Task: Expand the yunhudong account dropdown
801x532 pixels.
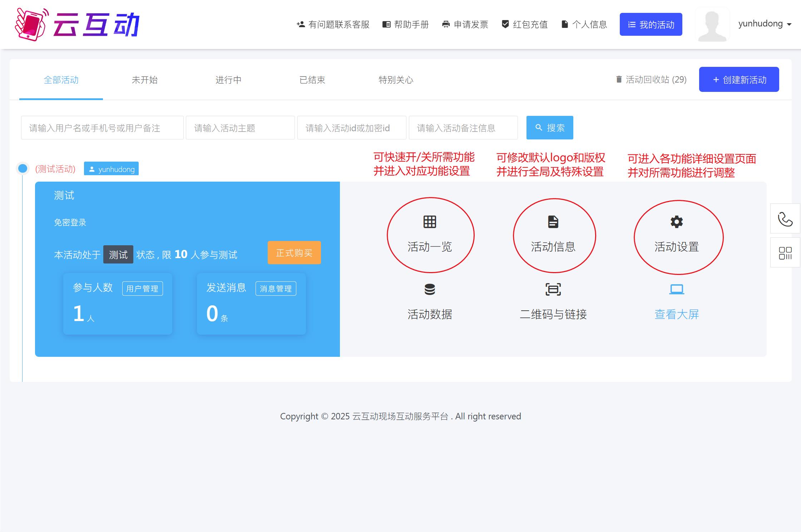Action: tap(765, 24)
